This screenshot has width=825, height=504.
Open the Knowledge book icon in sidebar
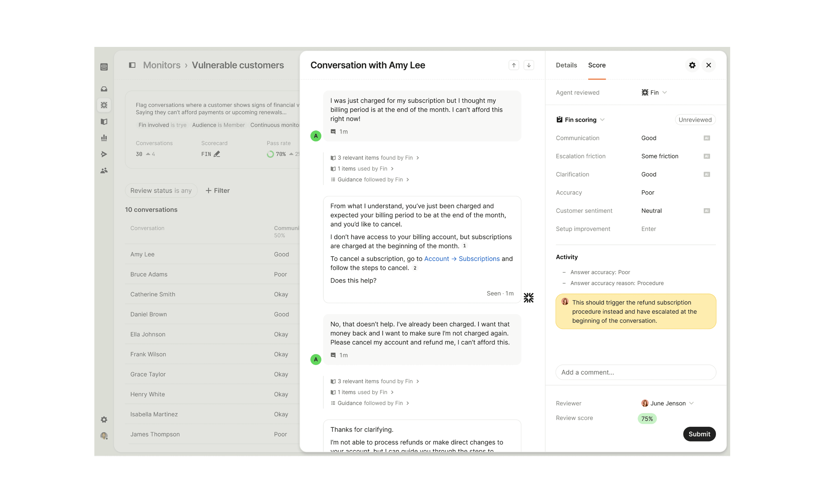[x=104, y=121]
